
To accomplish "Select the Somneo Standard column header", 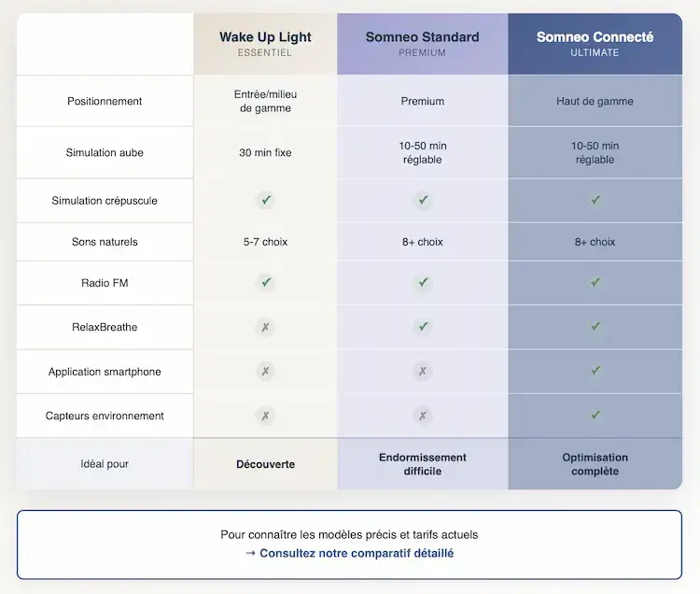I will click(423, 44).
